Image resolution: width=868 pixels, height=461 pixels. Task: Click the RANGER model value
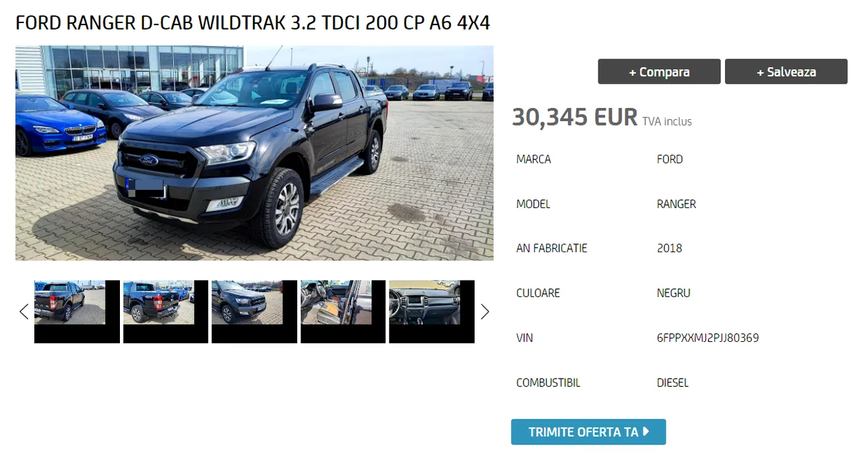tap(676, 204)
